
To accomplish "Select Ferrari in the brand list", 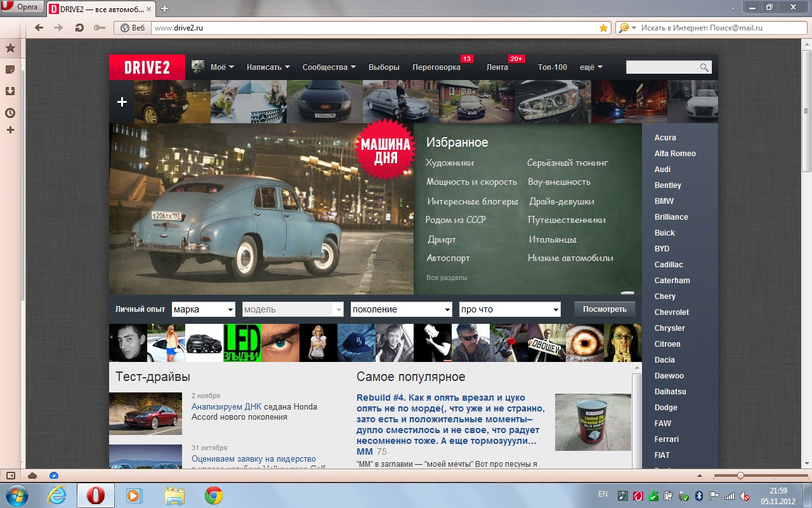I will (667, 439).
